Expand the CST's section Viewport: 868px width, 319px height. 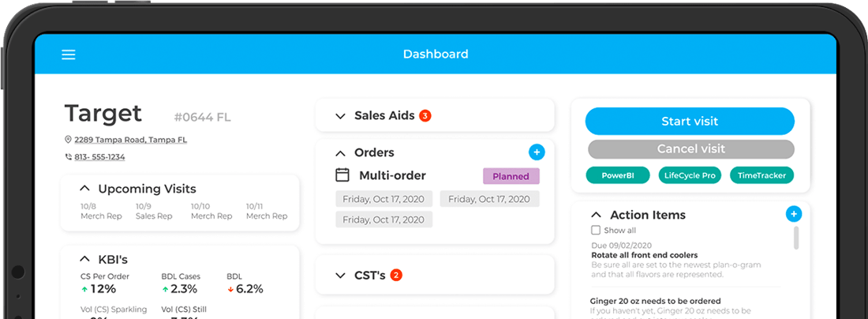pos(340,276)
